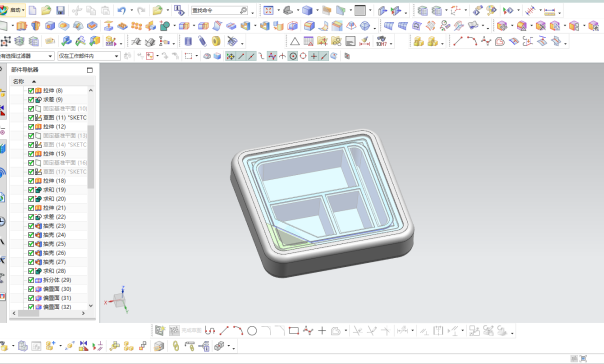
Task: Open dropdown arrow next to shaded cube icon
Action: pyautogui.click(x=317, y=10)
